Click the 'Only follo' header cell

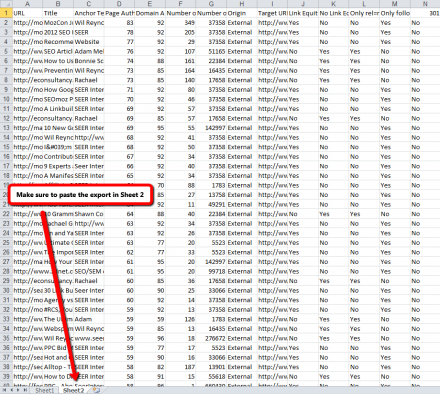click(395, 13)
